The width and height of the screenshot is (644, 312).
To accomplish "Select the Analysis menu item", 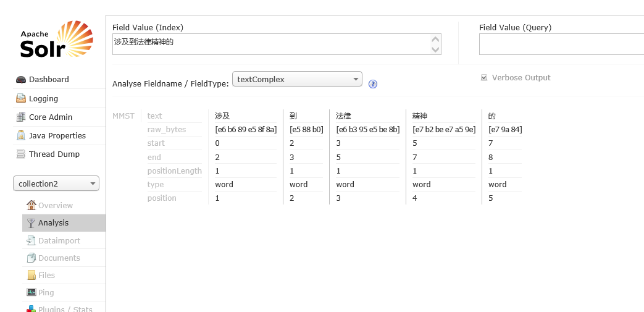I will [x=64, y=223].
